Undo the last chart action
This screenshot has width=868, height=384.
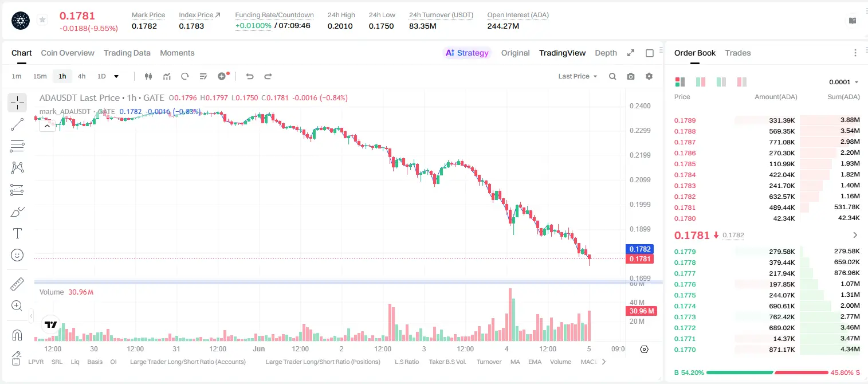tap(250, 76)
